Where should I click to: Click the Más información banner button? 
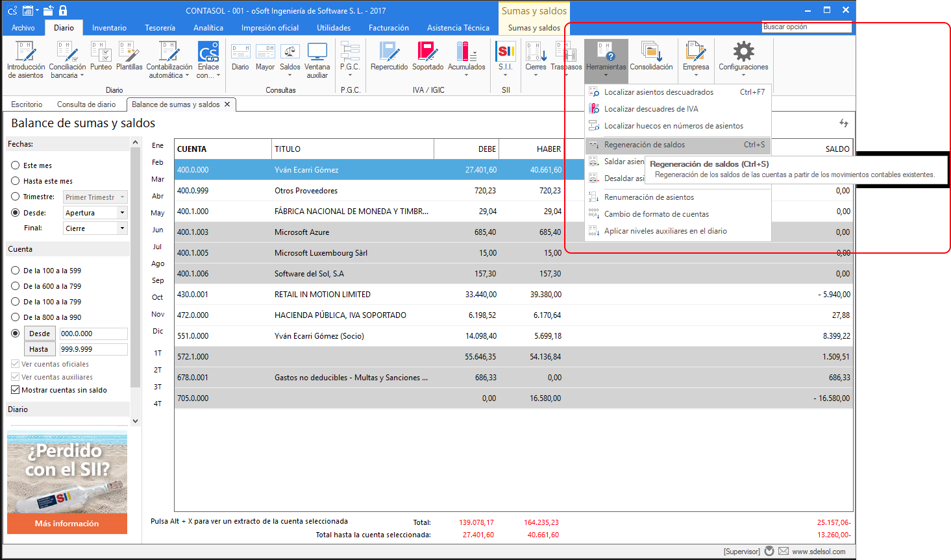[x=67, y=524]
